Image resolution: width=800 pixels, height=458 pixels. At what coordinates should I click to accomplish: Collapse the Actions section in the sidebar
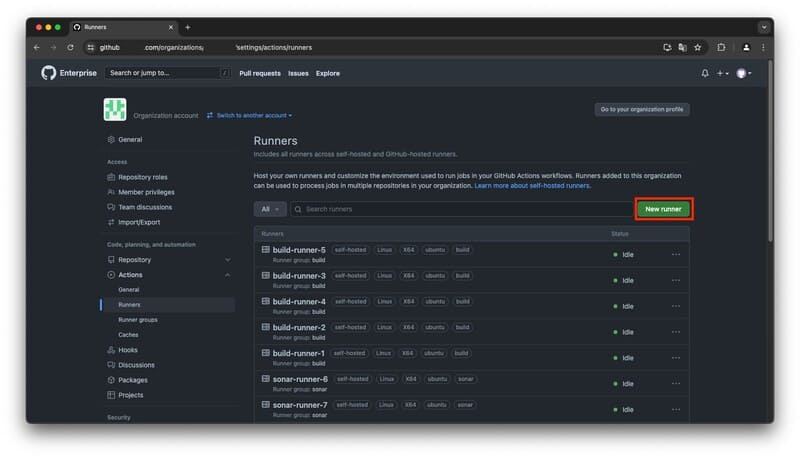click(x=227, y=275)
